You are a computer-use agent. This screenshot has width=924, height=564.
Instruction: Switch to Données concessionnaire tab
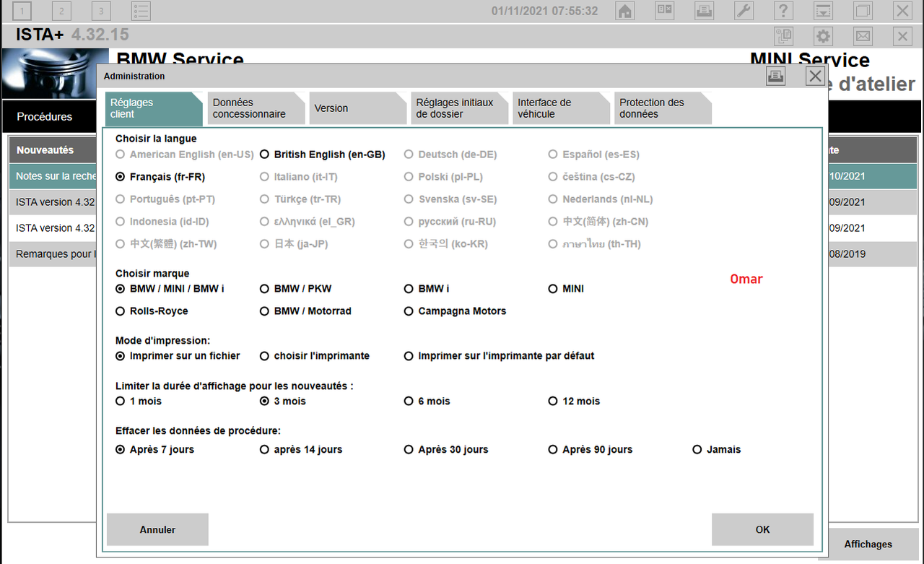[256, 108]
